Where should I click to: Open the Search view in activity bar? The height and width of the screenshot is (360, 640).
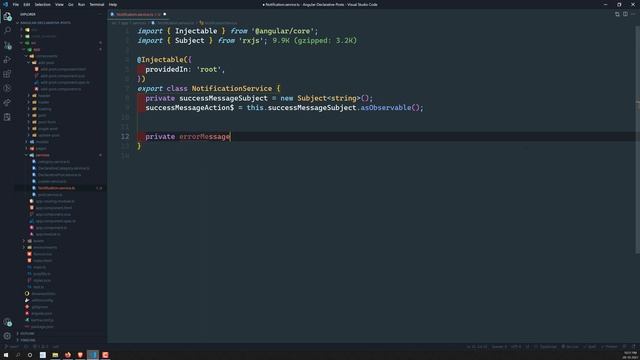tap(7, 31)
